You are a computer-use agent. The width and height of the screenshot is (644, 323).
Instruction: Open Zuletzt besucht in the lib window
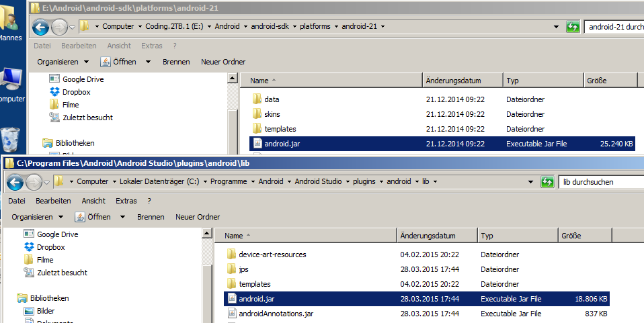[x=55, y=273]
